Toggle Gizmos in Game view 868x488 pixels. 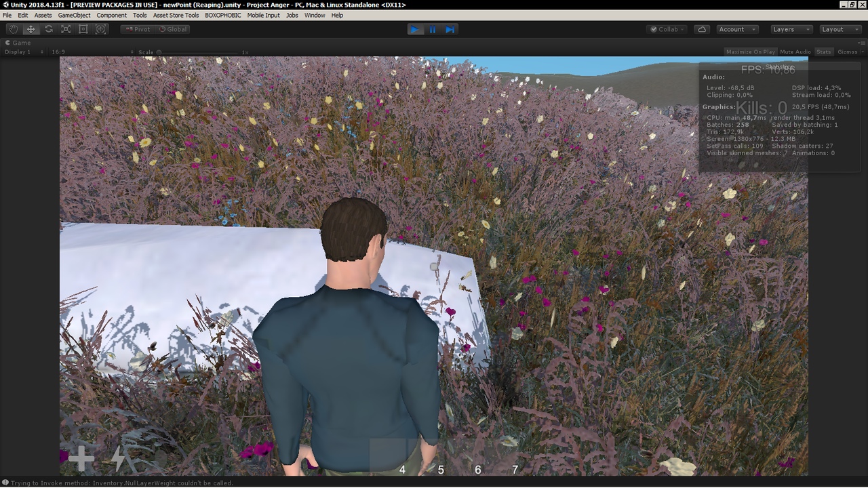click(x=847, y=52)
